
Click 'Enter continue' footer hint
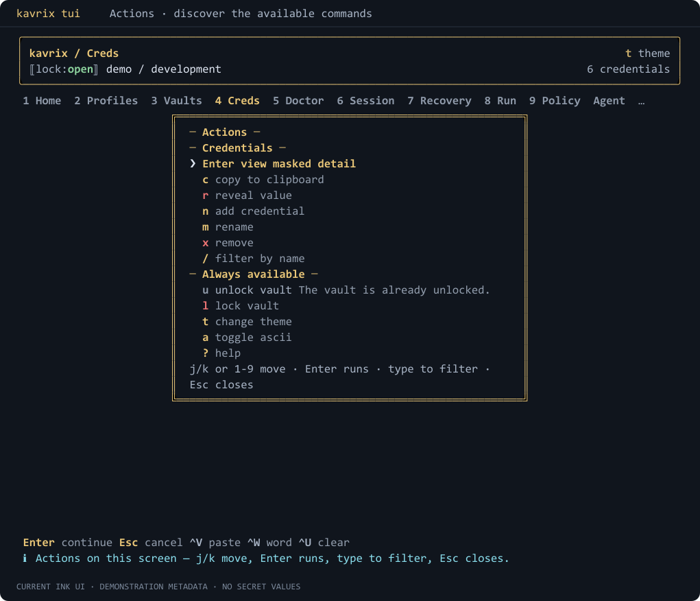point(67,543)
